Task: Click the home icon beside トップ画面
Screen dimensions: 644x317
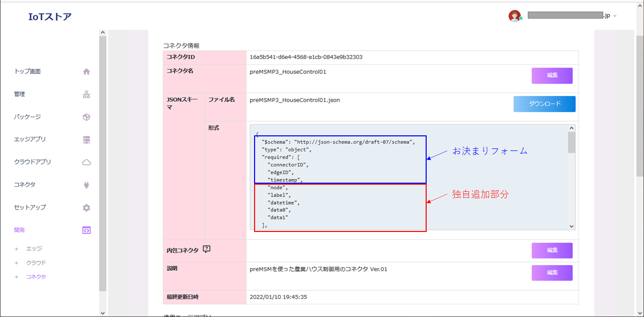Action: [86, 71]
